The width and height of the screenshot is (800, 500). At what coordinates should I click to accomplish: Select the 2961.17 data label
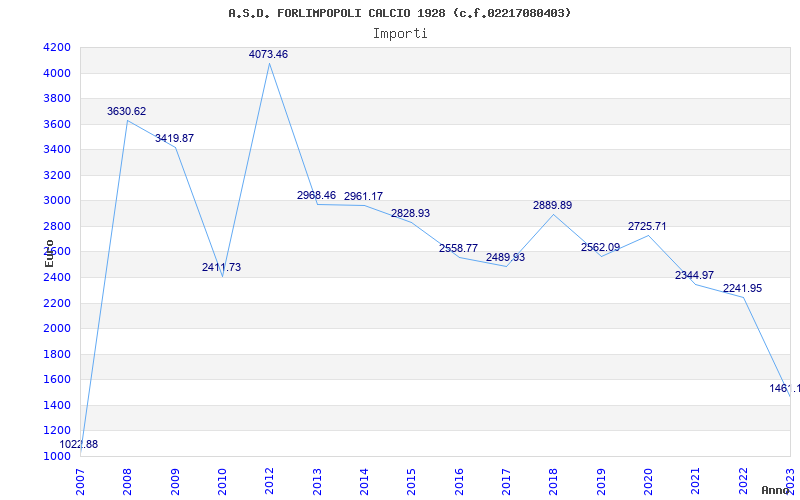click(x=363, y=196)
